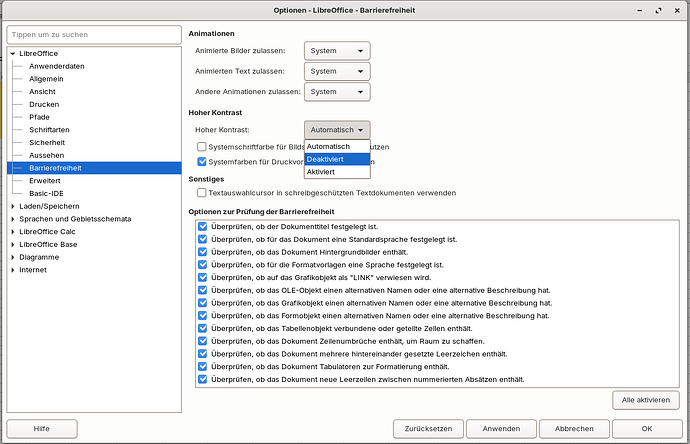This screenshot has height=444, width=690.
Task: Uncheck the Grafikobjekt als "LINK" option
Action: [x=202, y=278]
